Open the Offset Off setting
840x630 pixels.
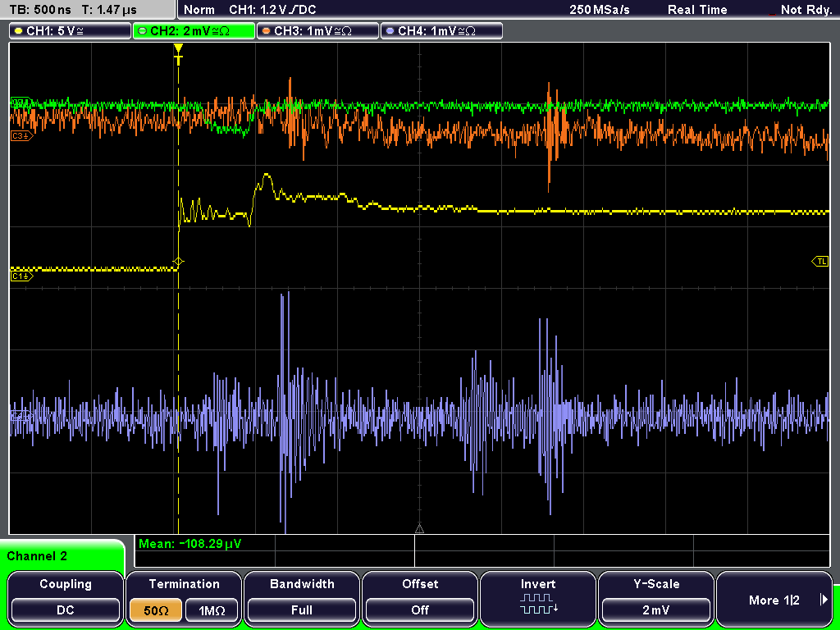click(x=420, y=598)
